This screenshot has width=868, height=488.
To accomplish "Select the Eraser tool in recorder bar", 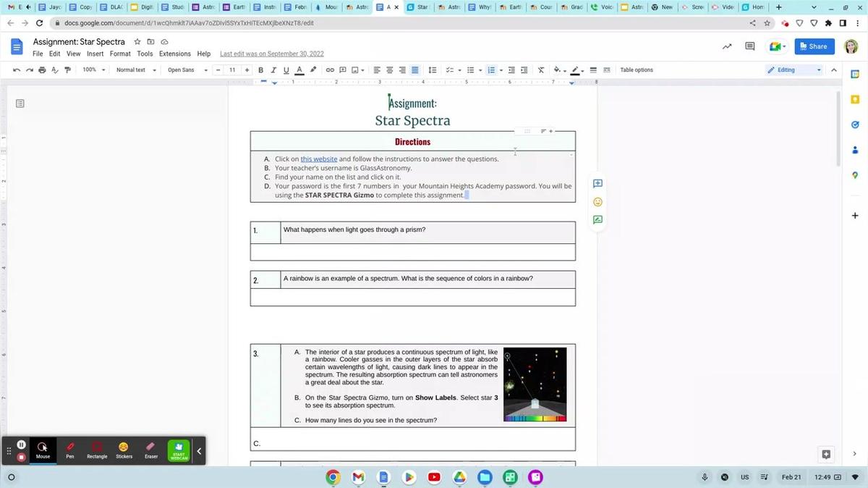I will [150, 450].
